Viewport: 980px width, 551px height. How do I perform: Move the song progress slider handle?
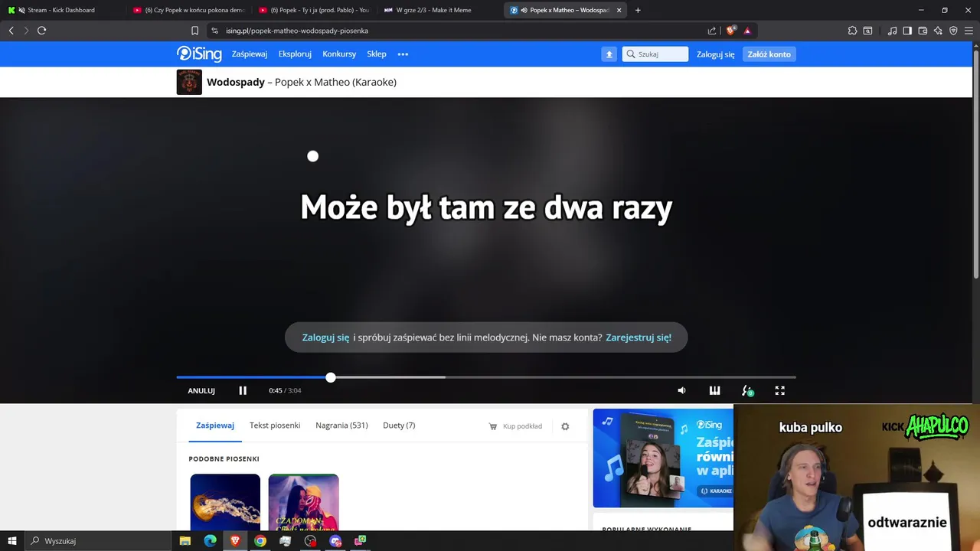coord(331,377)
